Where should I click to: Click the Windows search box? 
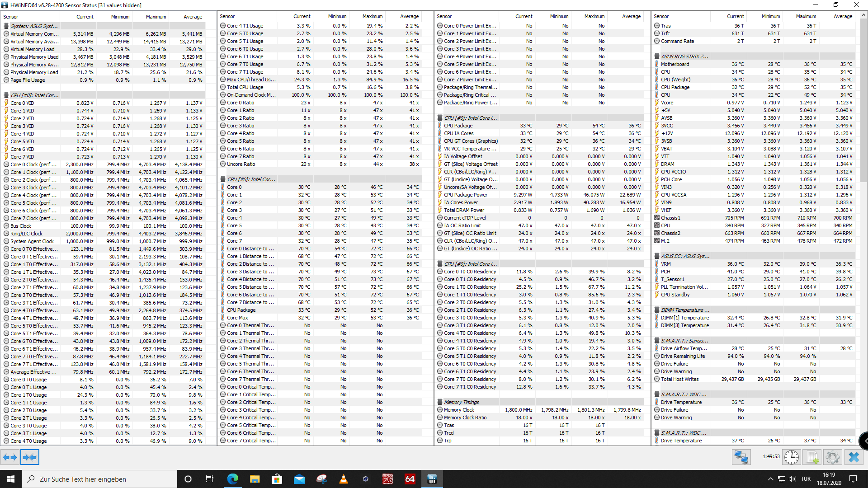99,479
